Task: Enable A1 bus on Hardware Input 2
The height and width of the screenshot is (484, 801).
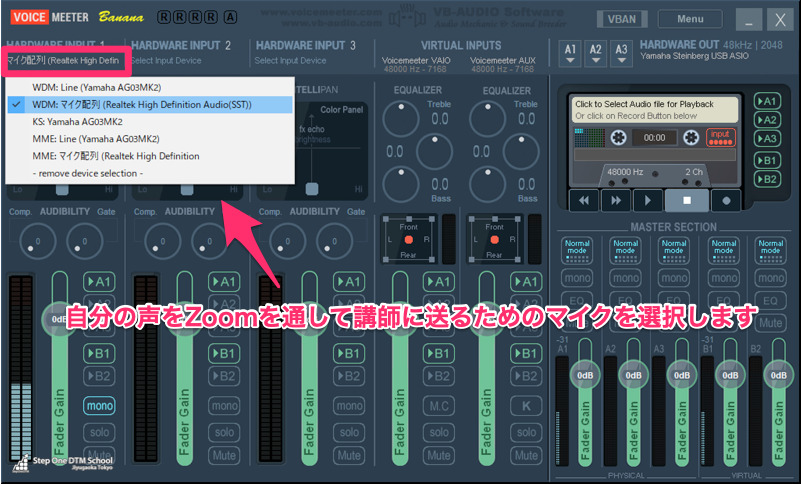Action: click(224, 282)
